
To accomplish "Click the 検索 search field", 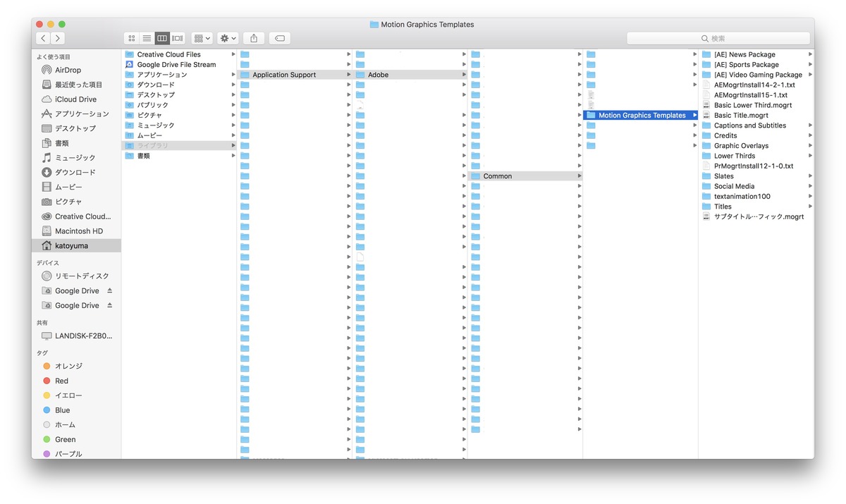I will [718, 38].
